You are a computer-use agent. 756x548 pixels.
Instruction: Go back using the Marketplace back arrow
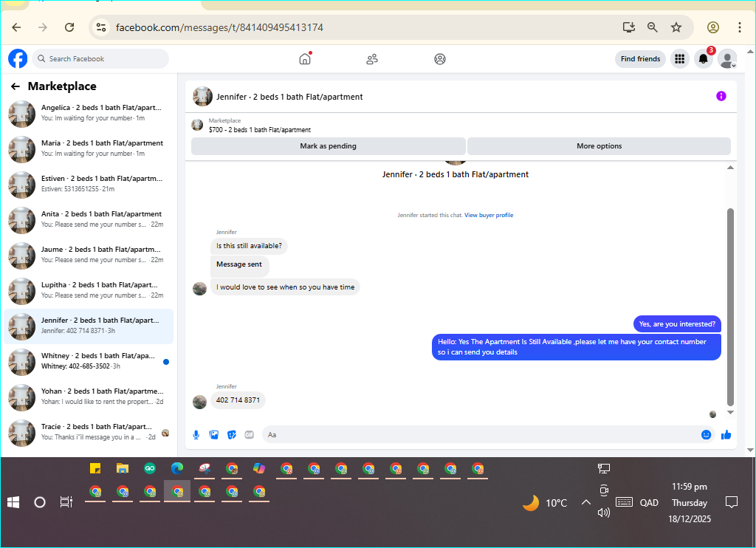click(x=16, y=86)
